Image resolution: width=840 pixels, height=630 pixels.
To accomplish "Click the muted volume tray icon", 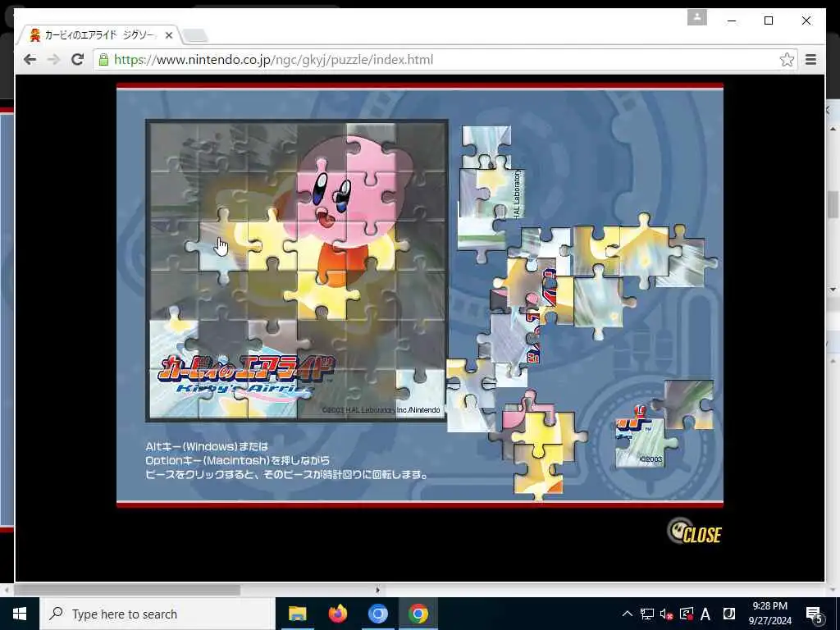I will (x=666, y=614).
